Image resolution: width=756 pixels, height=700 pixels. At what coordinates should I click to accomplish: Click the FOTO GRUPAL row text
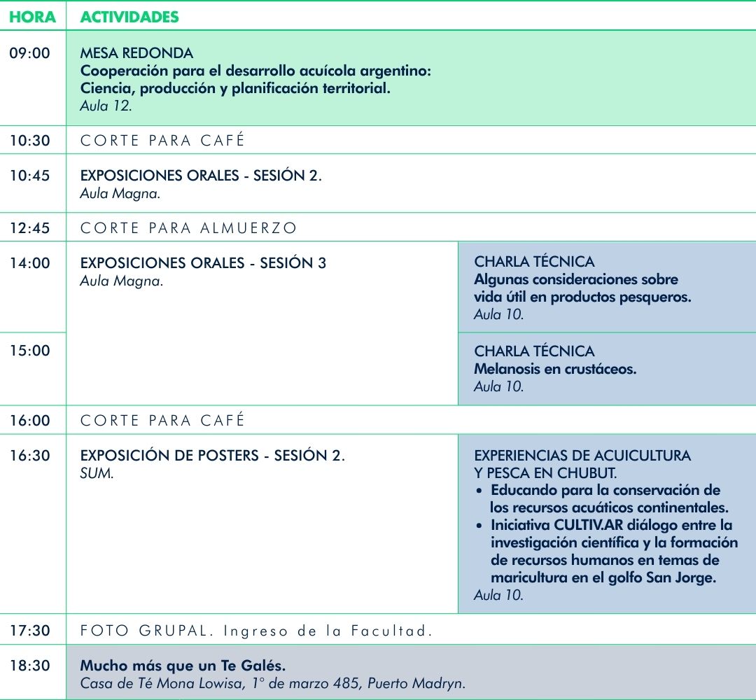tap(255, 631)
